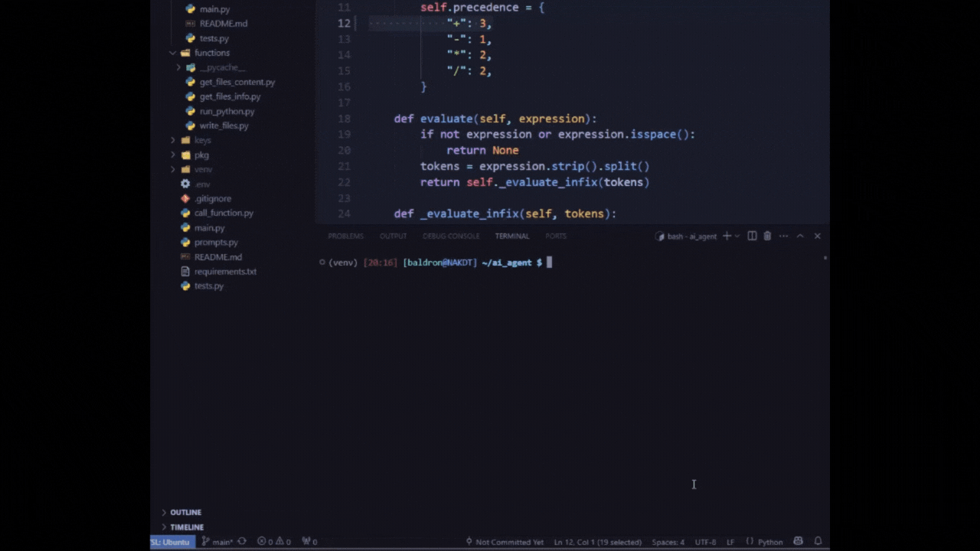Open the main* git branch picker
This screenshot has height=551, width=980.
(217, 542)
